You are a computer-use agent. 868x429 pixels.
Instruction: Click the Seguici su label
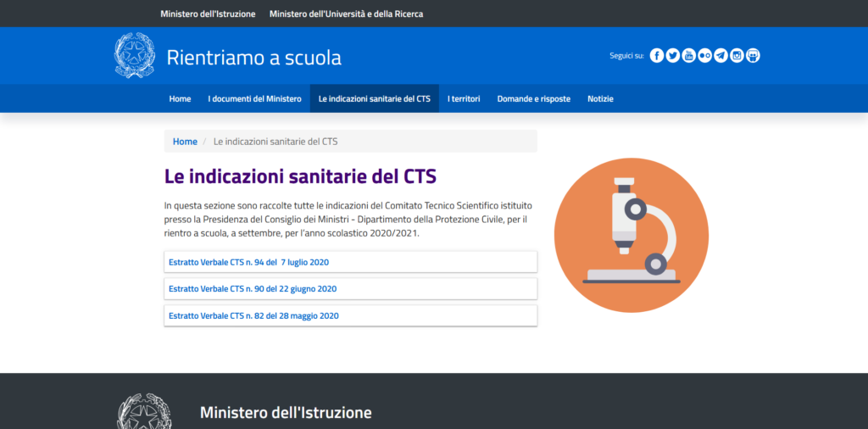626,55
